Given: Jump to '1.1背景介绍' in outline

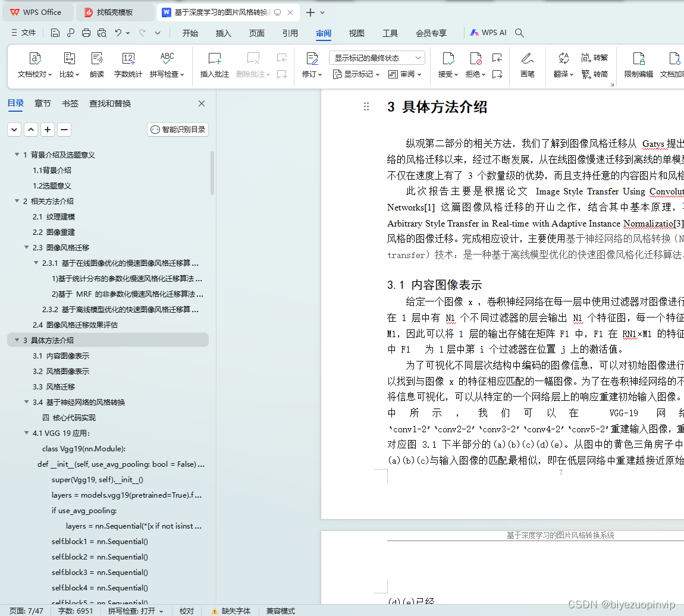Looking at the screenshot, I should [52, 170].
